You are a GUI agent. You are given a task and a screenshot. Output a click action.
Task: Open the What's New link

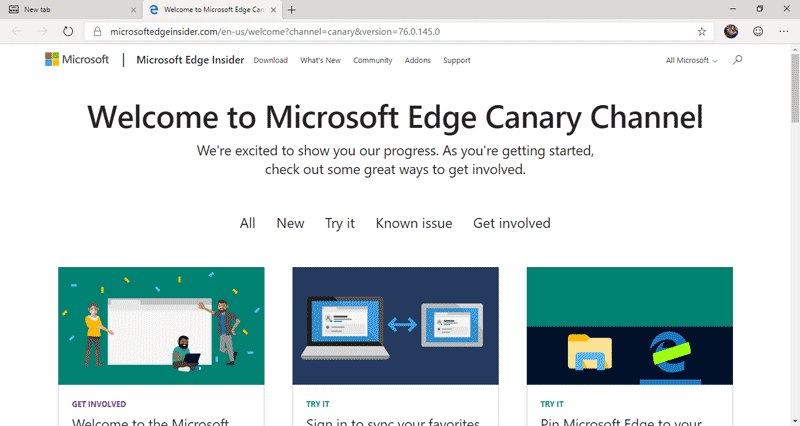pos(320,60)
